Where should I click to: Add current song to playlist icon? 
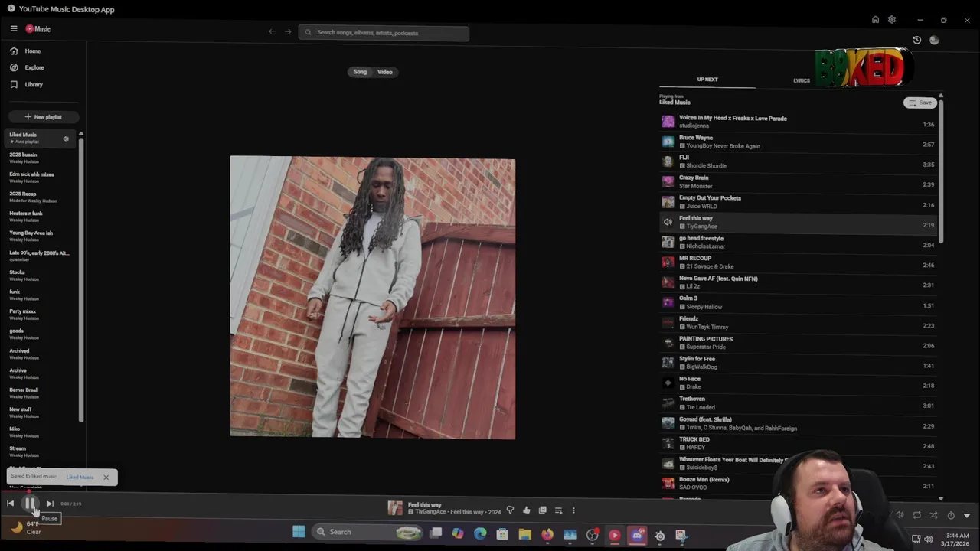pos(558,510)
